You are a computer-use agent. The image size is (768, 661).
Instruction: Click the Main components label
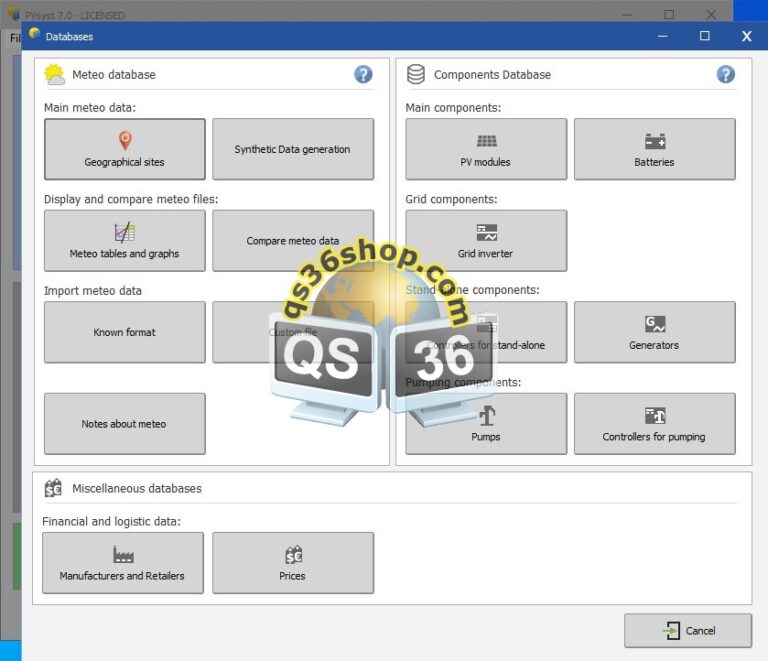coord(453,108)
